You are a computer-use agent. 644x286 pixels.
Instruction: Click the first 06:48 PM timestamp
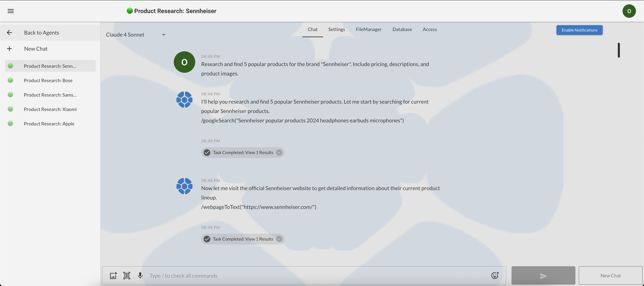click(x=210, y=56)
